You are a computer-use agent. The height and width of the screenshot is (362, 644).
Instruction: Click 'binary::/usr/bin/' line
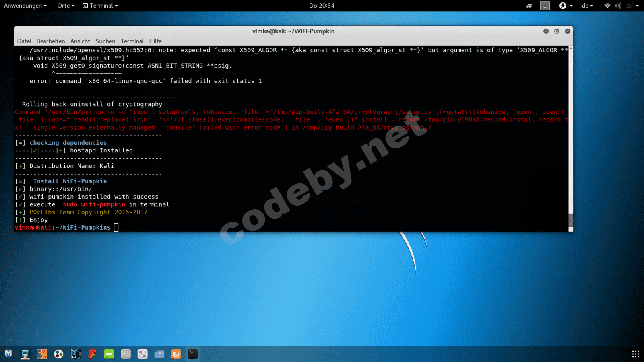tap(54, 189)
